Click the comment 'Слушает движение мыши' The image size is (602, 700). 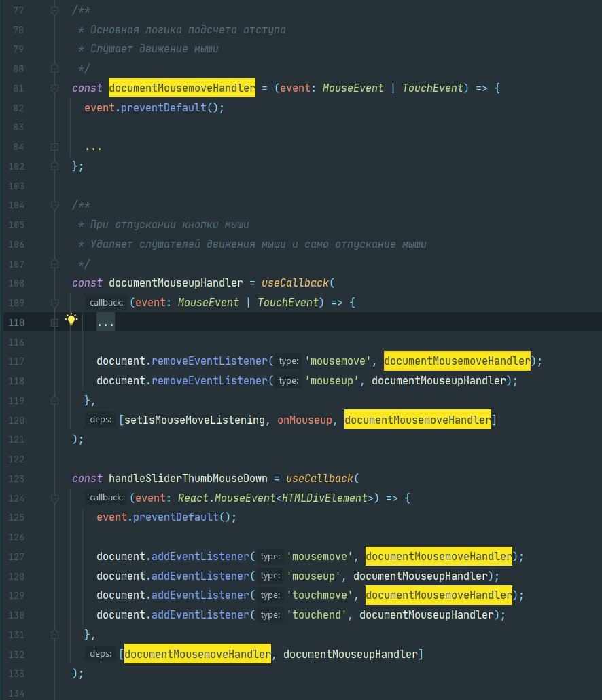[155, 49]
